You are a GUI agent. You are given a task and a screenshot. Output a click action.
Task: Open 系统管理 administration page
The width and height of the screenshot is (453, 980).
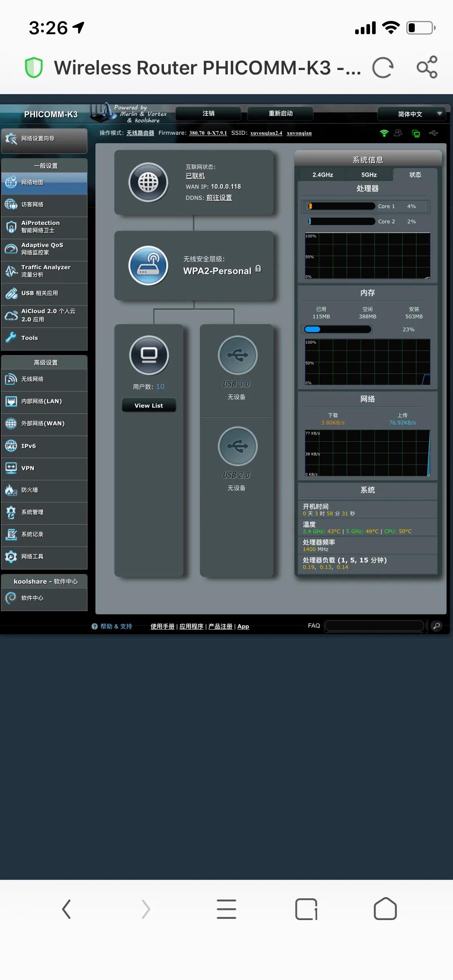(44, 513)
